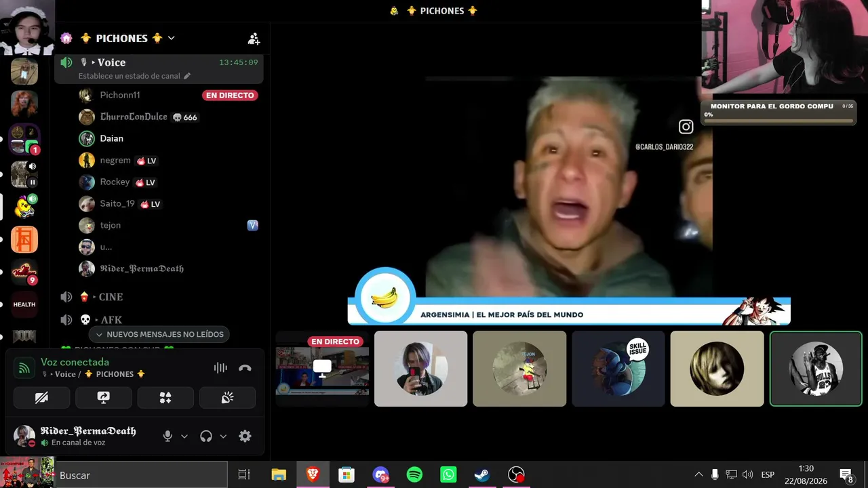Disconnect from voice with the hang-up icon
The height and width of the screenshot is (488, 868).
tap(245, 368)
